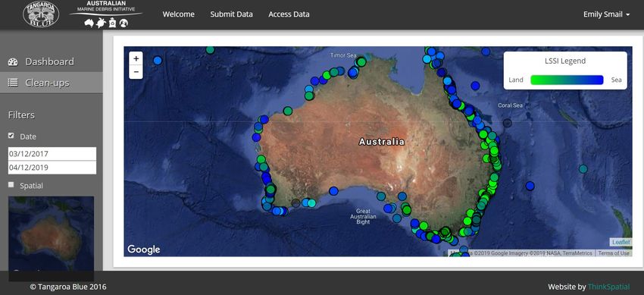Image resolution: width=644 pixels, height=295 pixels.
Task: Go to the Welcome page
Action: (178, 14)
